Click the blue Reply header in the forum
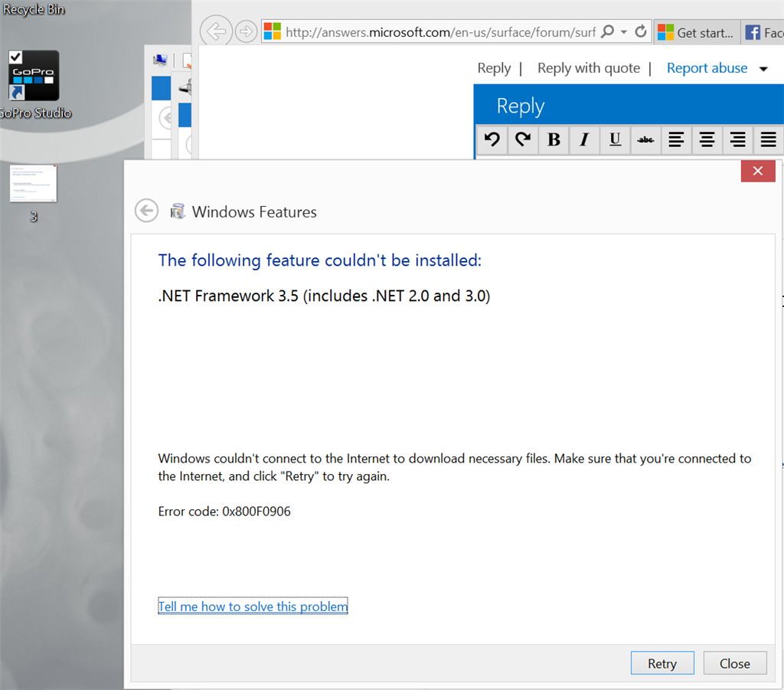The image size is (784, 690). (629, 106)
